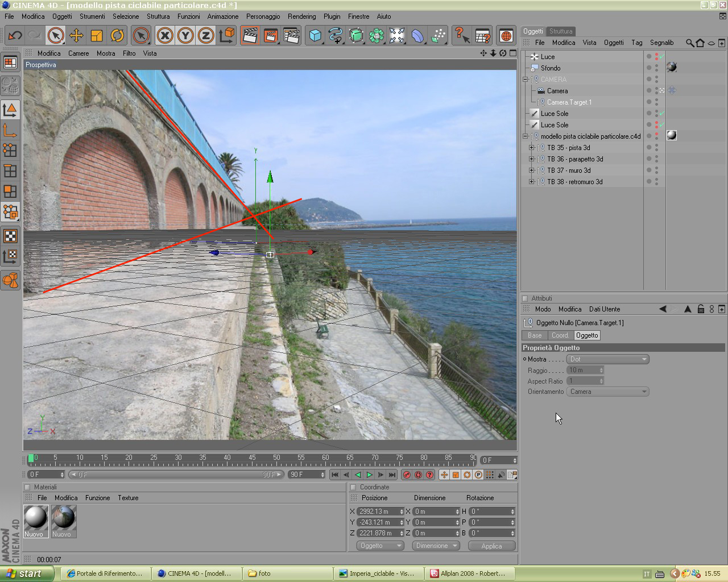Click the X Posizione input field
The width and height of the screenshot is (728, 582).
380,512
